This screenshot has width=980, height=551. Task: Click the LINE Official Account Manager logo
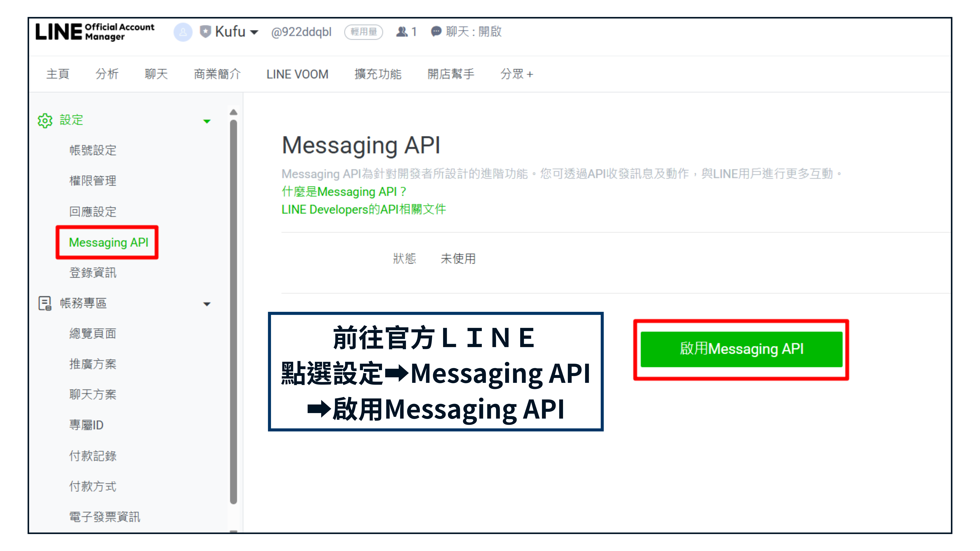(95, 32)
